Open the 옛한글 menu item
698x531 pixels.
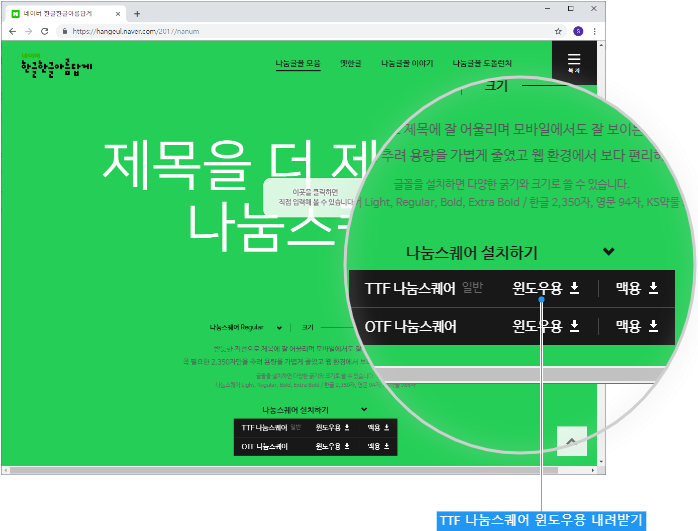pyautogui.click(x=351, y=64)
